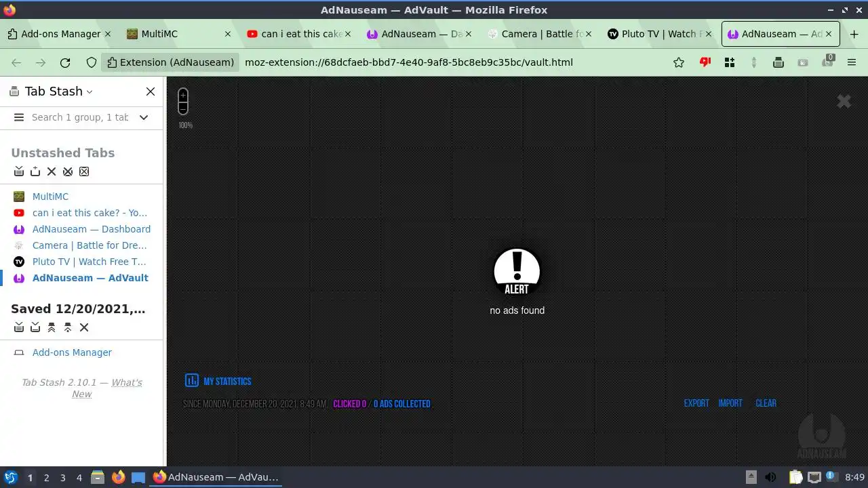Click the MY STATISTICS link
868x488 pixels.
(227, 382)
